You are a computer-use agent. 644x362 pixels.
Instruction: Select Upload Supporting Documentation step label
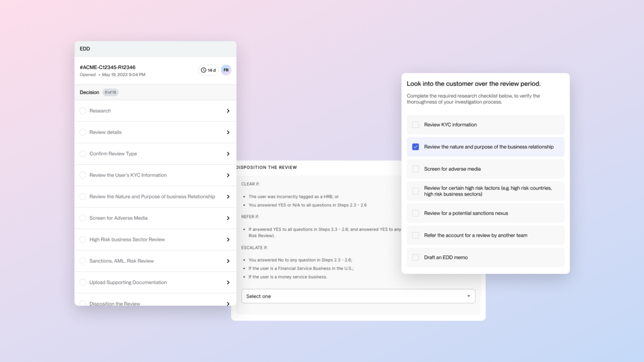pos(128,283)
